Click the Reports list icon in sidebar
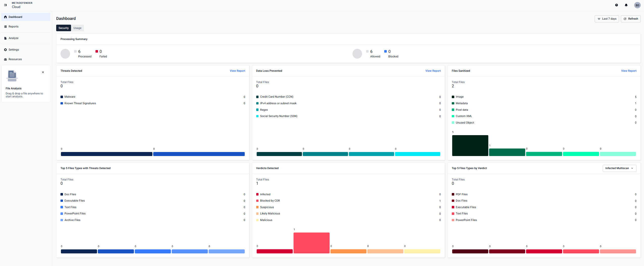Viewport: 644px width, 266px height. click(x=5, y=27)
